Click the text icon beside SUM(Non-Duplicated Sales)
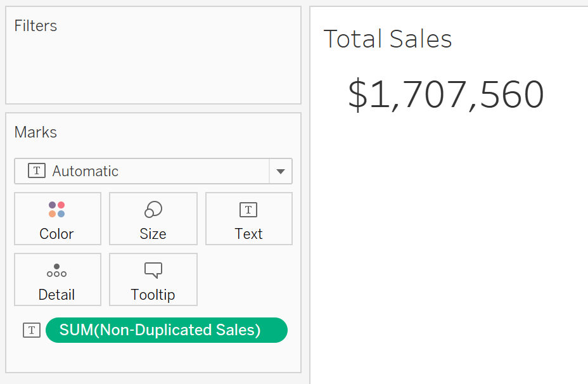Viewport: 588px width, 384px height. 32,330
